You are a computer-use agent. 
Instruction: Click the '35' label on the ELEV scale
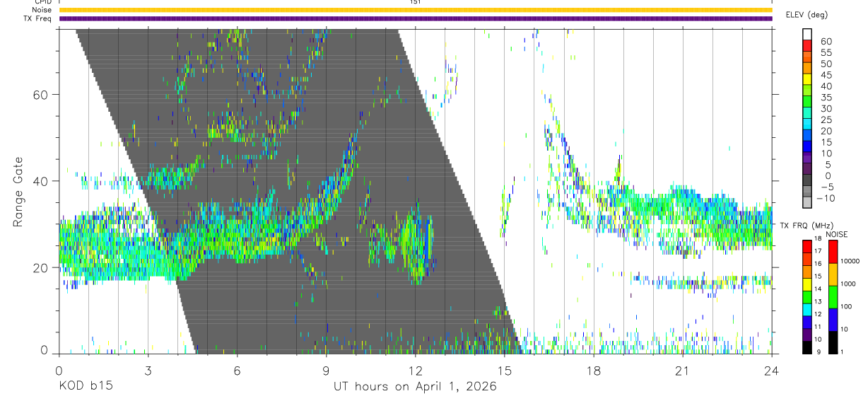click(x=826, y=97)
